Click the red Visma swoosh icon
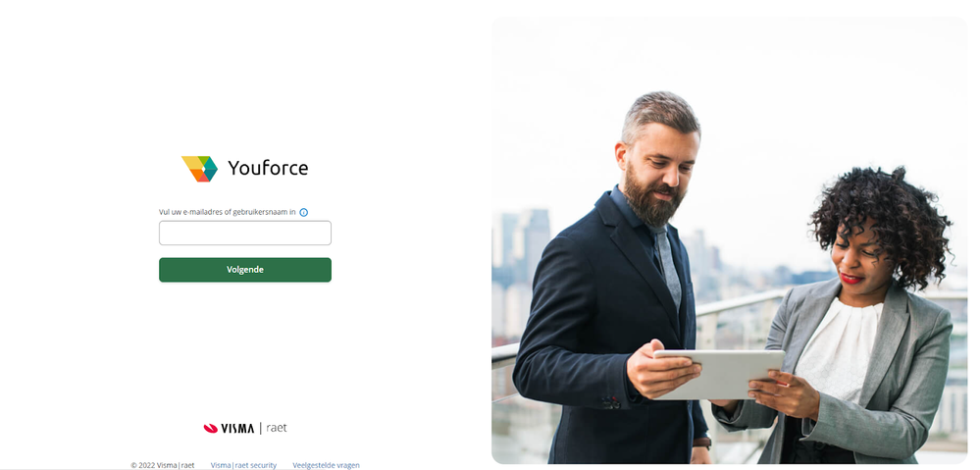 211,428
